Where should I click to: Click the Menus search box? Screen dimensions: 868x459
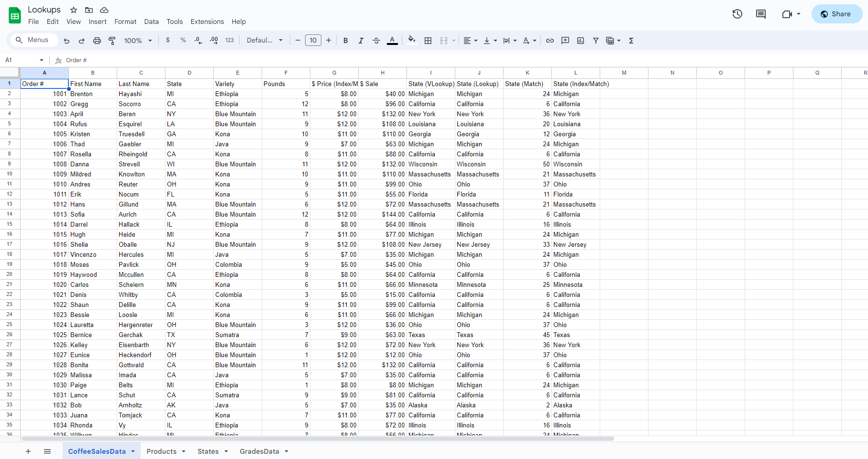(x=33, y=40)
